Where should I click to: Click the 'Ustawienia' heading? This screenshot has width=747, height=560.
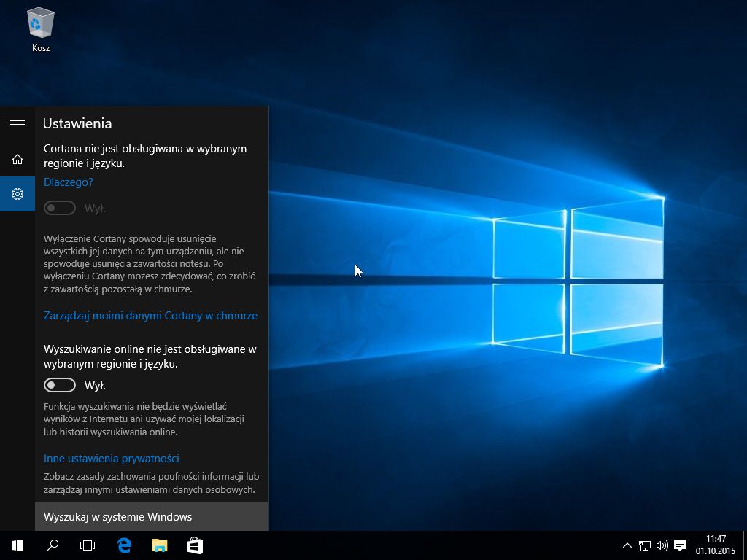[77, 123]
